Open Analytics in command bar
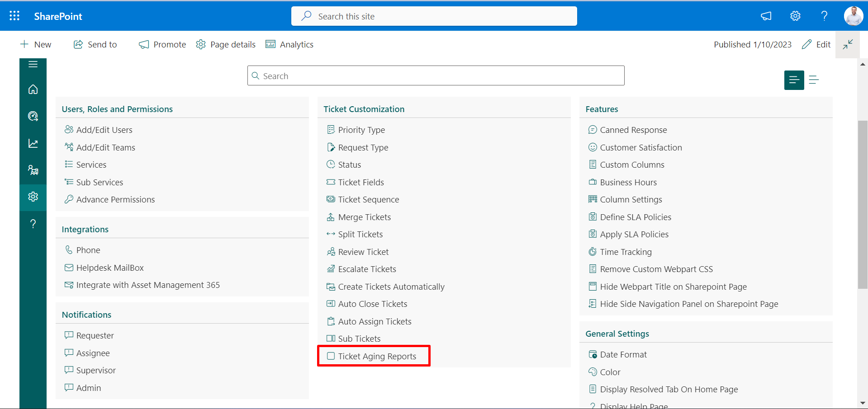The height and width of the screenshot is (409, 868). click(x=289, y=44)
